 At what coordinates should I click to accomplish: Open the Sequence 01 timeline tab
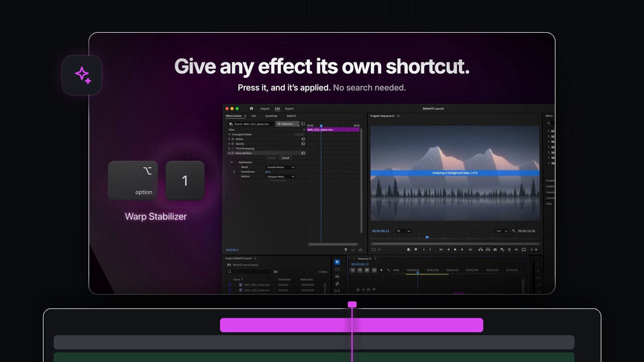tap(364, 259)
